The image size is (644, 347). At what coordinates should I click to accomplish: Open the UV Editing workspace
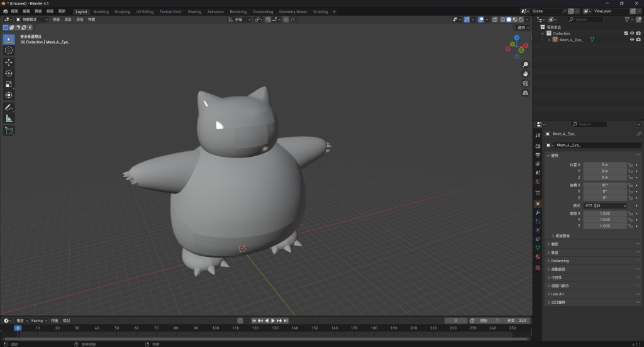click(145, 11)
